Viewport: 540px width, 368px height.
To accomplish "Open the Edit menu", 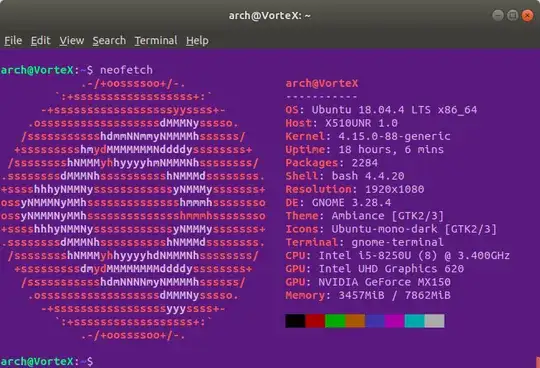I will (x=41, y=41).
